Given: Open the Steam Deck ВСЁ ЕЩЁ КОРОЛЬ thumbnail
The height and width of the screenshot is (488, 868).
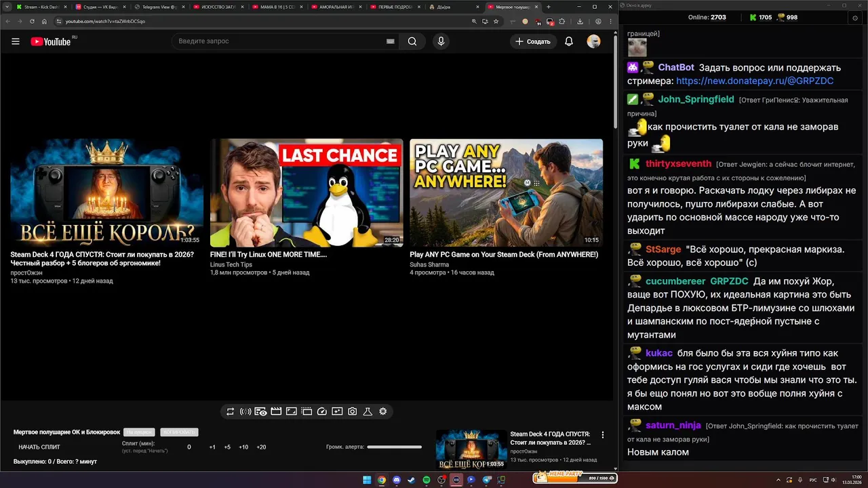Looking at the screenshot, I should [x=106, y=193].
